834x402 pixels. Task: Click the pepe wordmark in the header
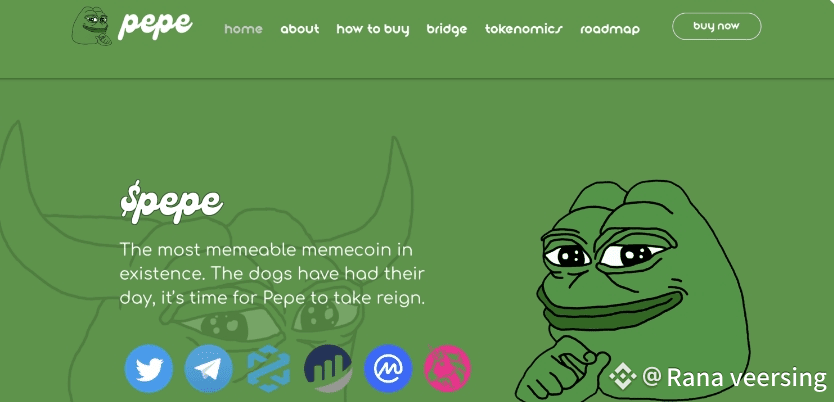pyautogui.click(x=155, y=24)
